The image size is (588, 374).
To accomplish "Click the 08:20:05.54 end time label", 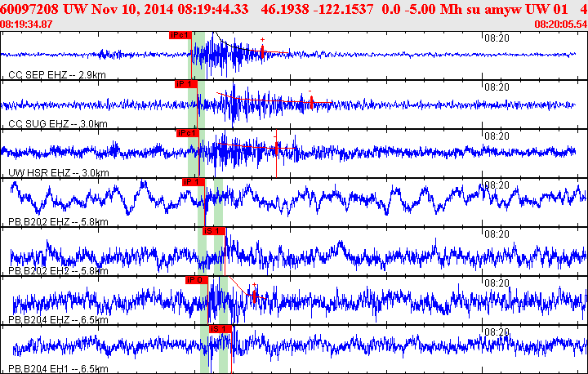I will coord(560,24).
